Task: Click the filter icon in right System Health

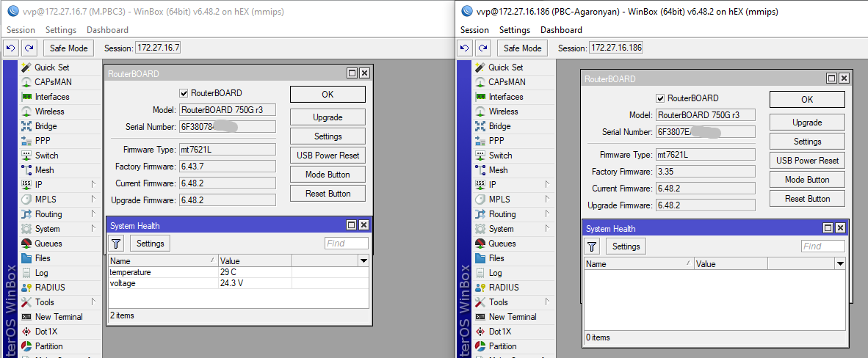Action: [x=592, y=246]
